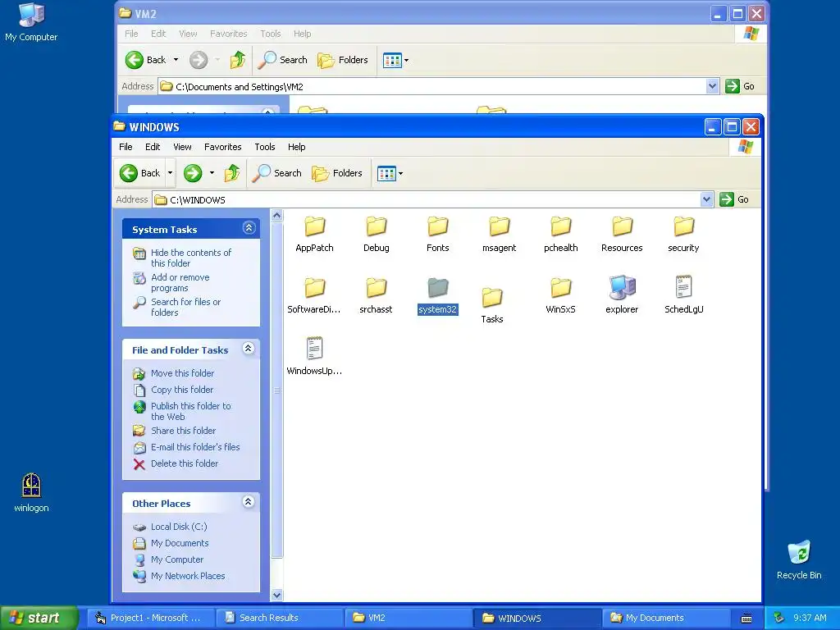Click Share this folder

coord(183,430)
